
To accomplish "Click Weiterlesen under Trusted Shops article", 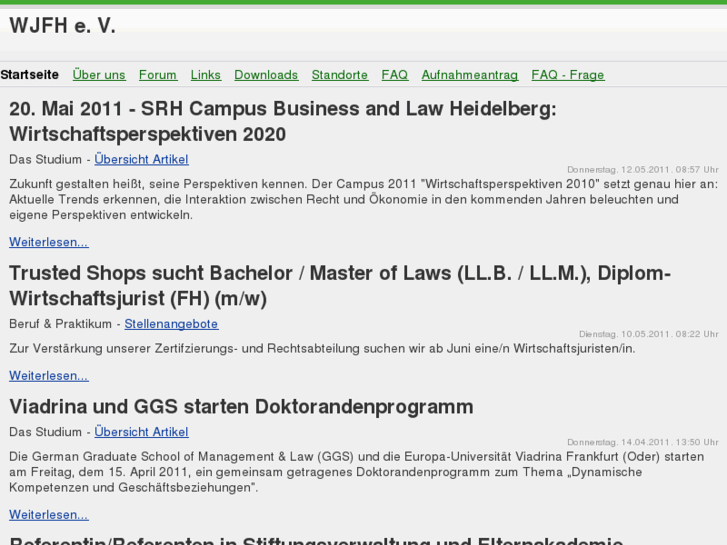I will (49, 375).
